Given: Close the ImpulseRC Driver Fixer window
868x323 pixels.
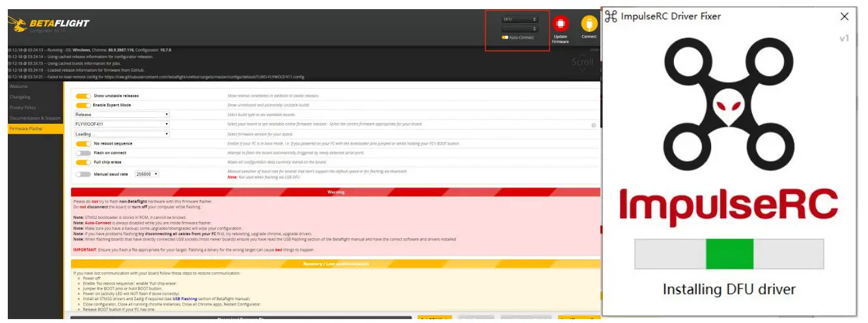Looking at the screenshot, I should coord(845,16).
